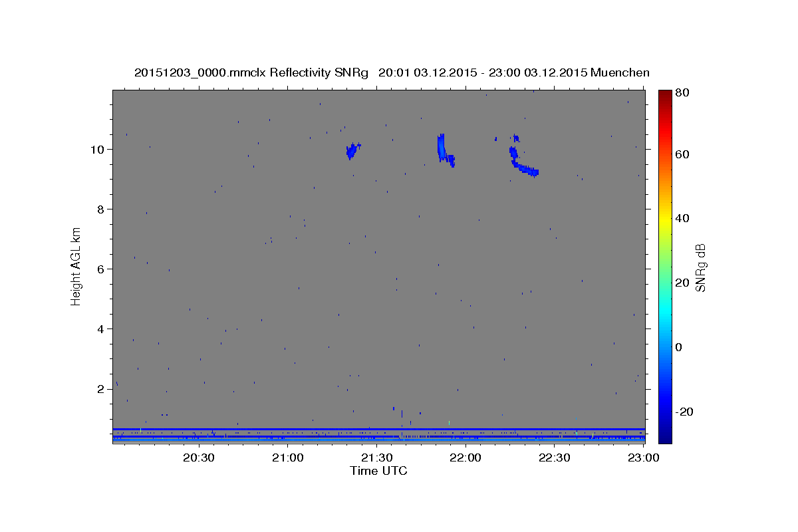Click the 22:00 time tick label
The height and width of the screenshot is (532, 798).
point(465,458)
